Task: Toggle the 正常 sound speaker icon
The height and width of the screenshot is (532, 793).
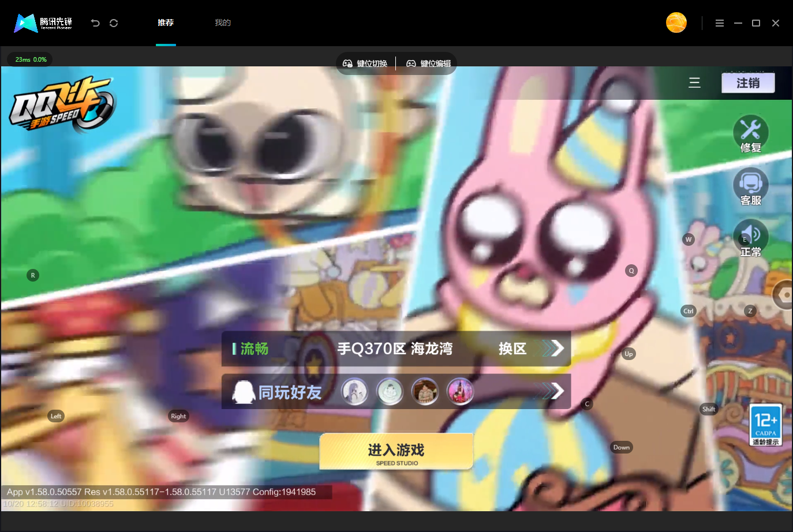Action: click(x=751, y=238)
